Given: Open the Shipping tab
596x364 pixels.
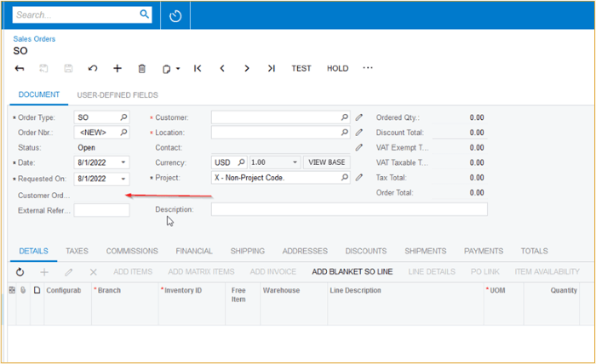Looking at the screenshot, I should pos(248,251).
